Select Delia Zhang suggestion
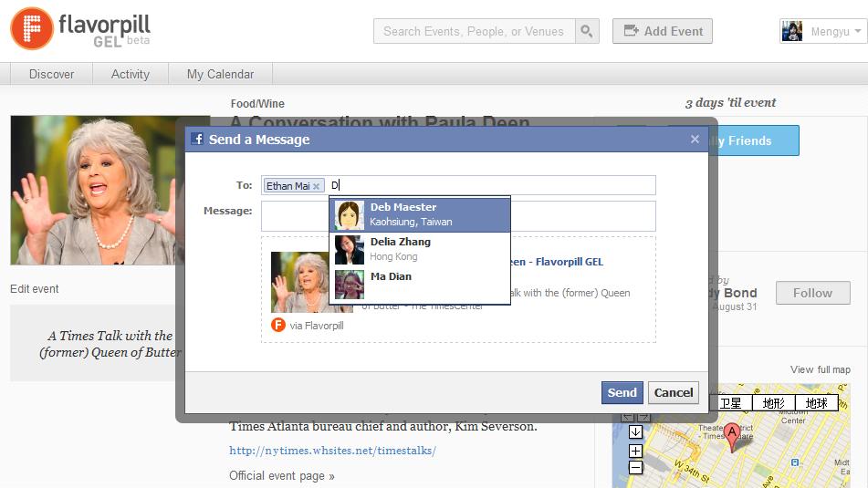 [420, 249]
